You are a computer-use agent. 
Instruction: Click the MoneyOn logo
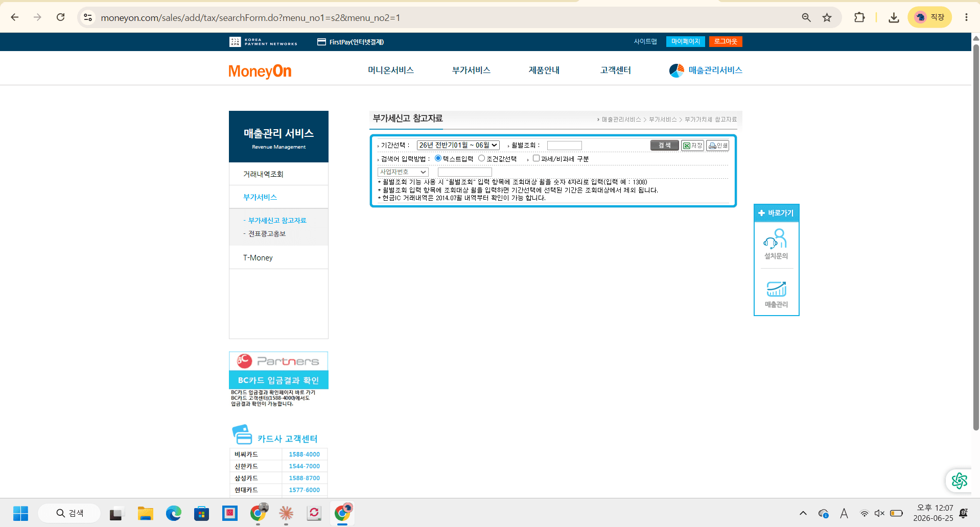[x=260, y=71]
